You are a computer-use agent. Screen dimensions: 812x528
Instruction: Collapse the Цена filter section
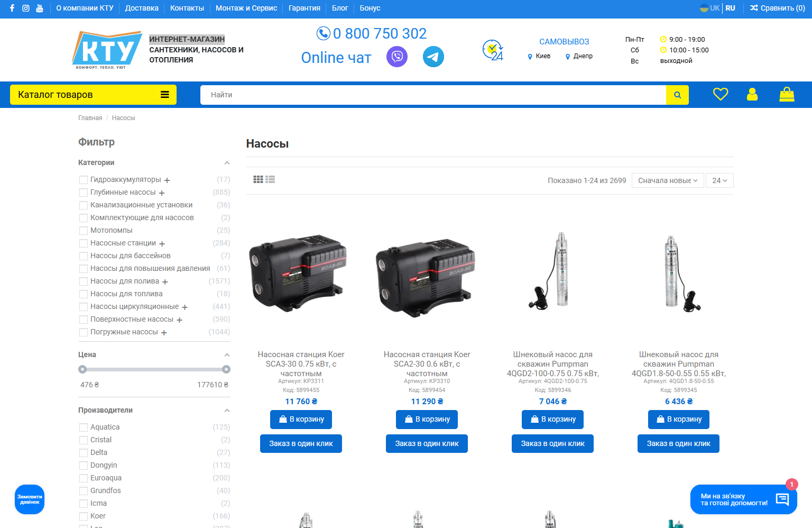point(227,355)
